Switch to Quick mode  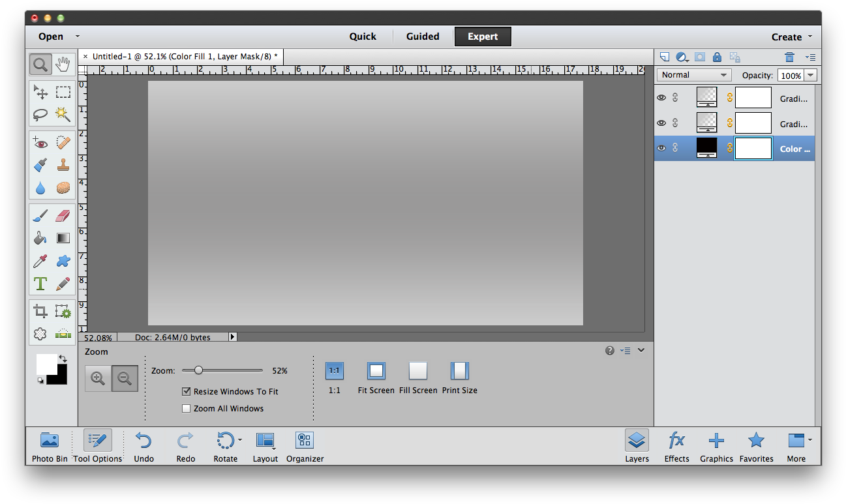point(363,37)
